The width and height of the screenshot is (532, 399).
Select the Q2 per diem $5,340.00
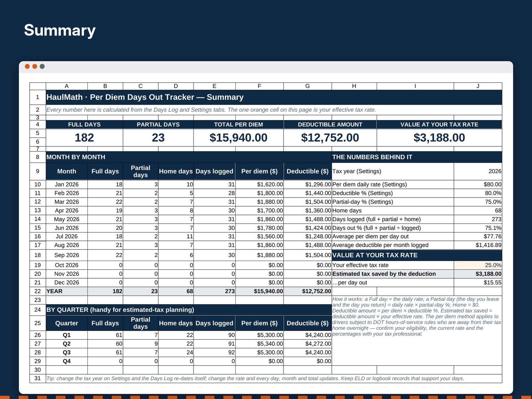pos(259,344)
